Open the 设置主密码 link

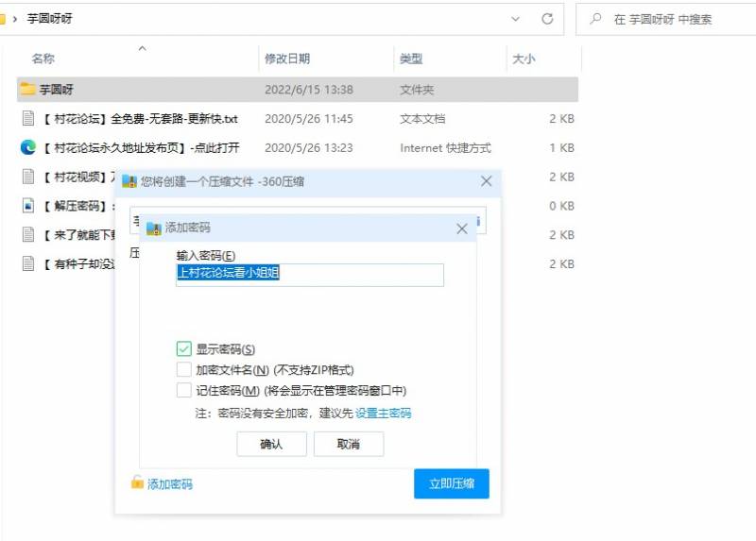pos(383,414)
